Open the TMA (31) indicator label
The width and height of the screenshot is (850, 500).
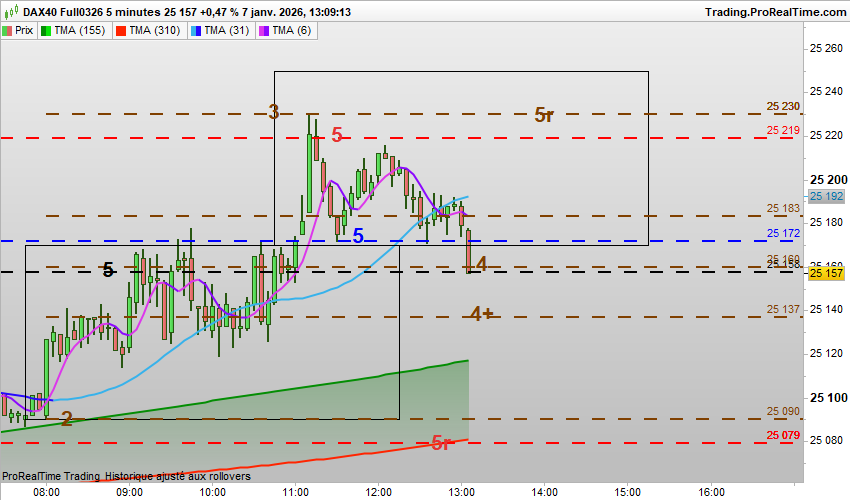(221, 30)
